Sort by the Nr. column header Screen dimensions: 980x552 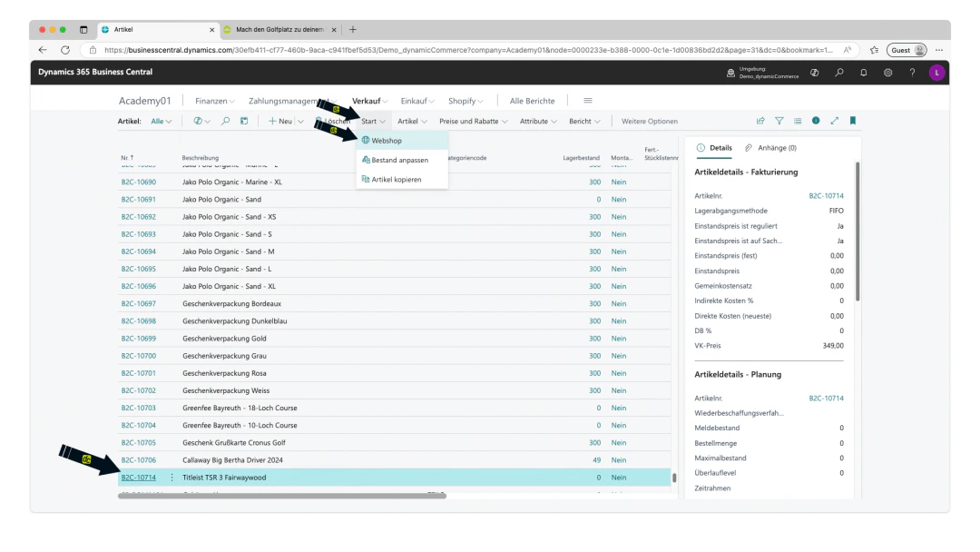pyautogui.click(x=127, y=158)
